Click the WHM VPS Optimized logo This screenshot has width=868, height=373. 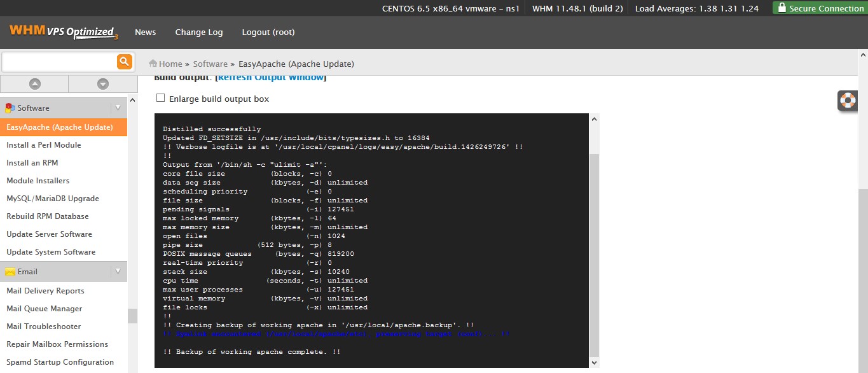pyautogui.click(x=64, y=32)
